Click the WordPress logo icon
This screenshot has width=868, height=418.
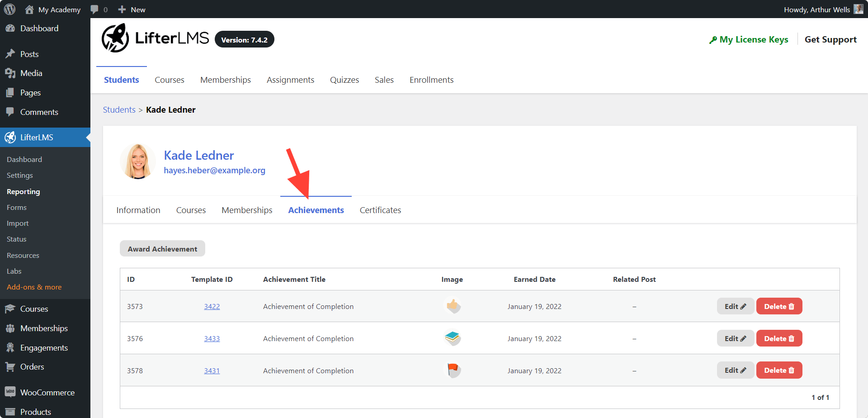tap(9, 9)
